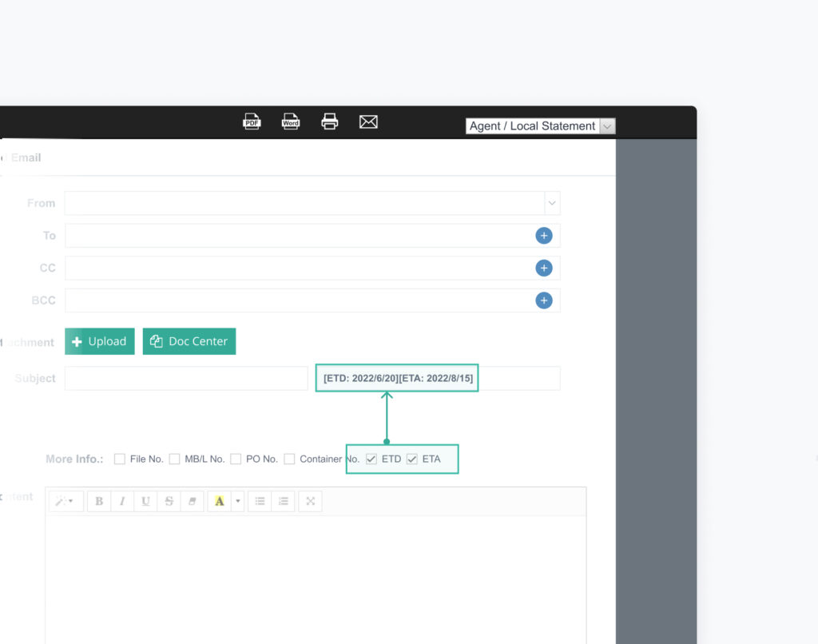This screenshot has height=644, width=818.
Task: Add a CC recipient with plus icon
Action: pos(544,268)
